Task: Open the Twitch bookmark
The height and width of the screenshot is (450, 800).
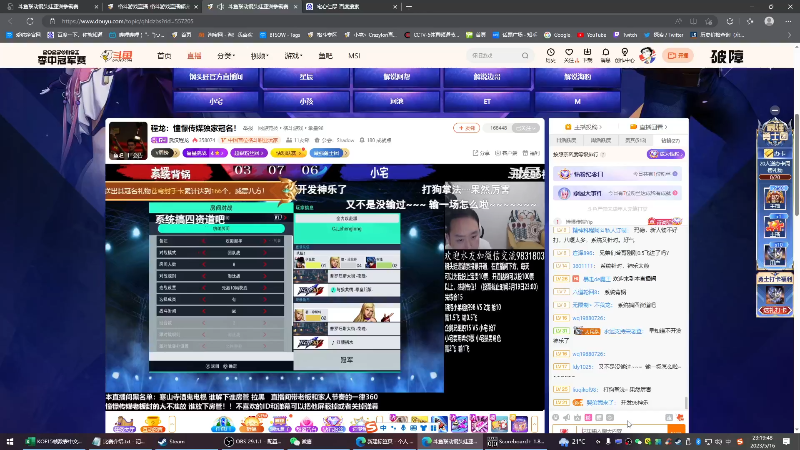Action: point(626,35)
